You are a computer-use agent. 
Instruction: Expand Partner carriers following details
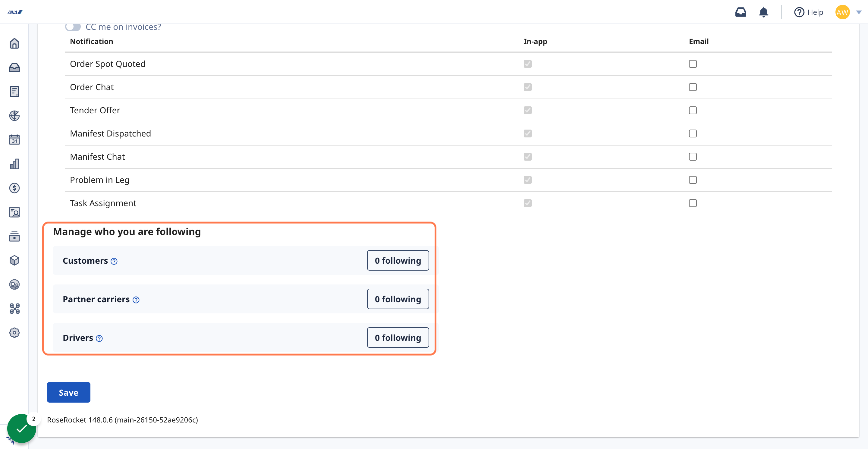397,299
